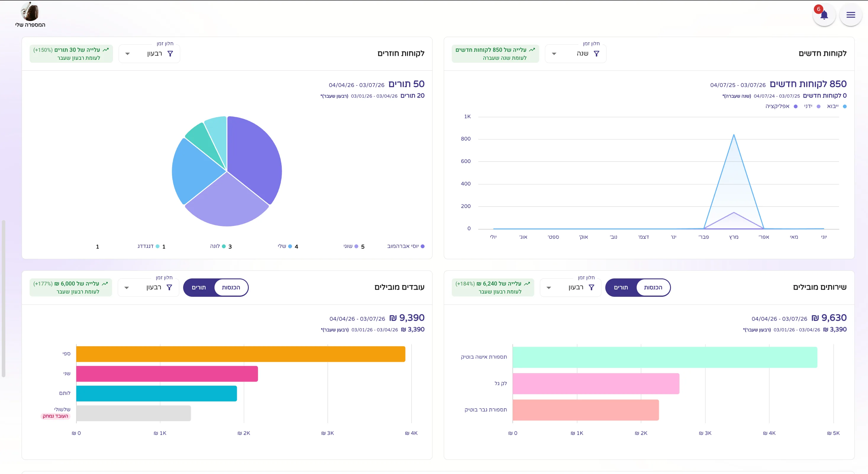The width and height of the screenshot is (868, 474).
Task: Switch עובדים מובילים to תורים view
Action: (x=199, y=287)
